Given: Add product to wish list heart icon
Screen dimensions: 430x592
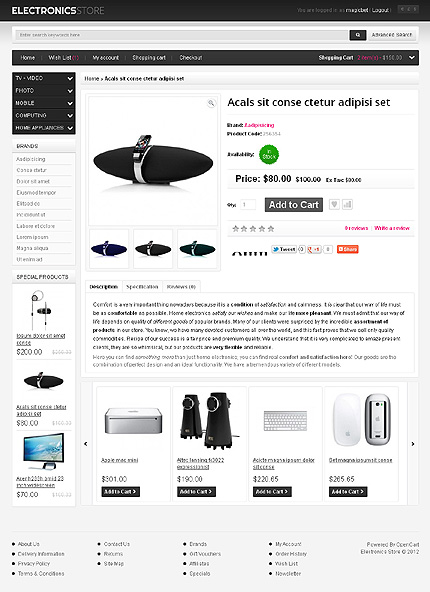Looking at the screenshot, I should (334, 205).
